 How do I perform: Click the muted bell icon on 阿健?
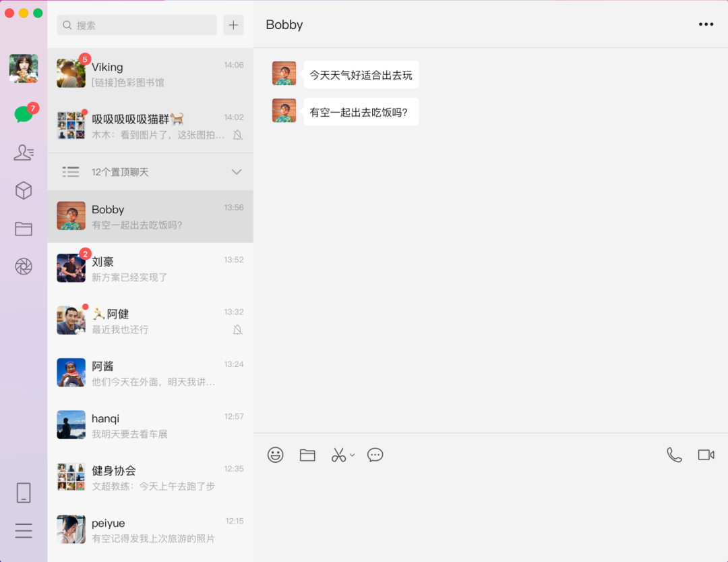(238, 330)
